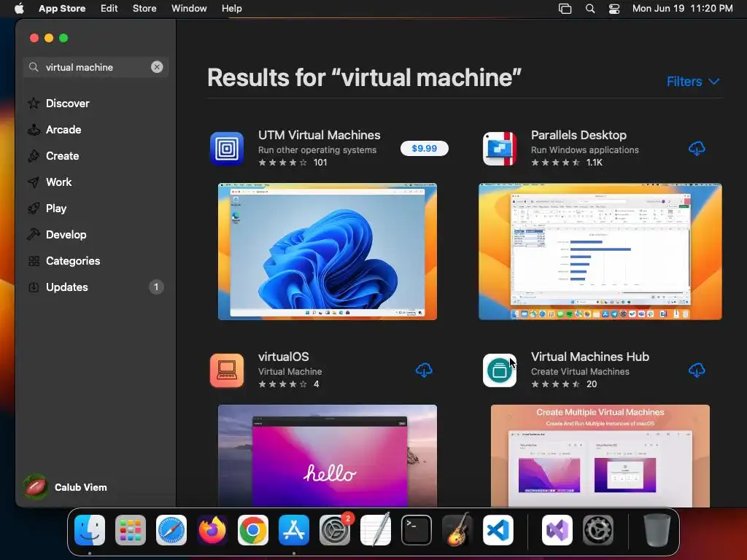This screenshot has height=560, width=747.
Task: Open the Store menu
Action: click(x=144, y=9)
